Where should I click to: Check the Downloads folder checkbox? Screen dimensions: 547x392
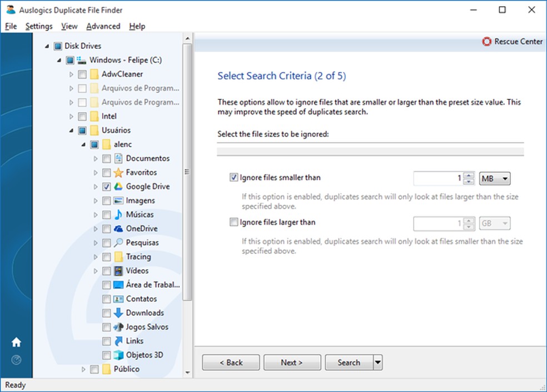coord(106,313)
